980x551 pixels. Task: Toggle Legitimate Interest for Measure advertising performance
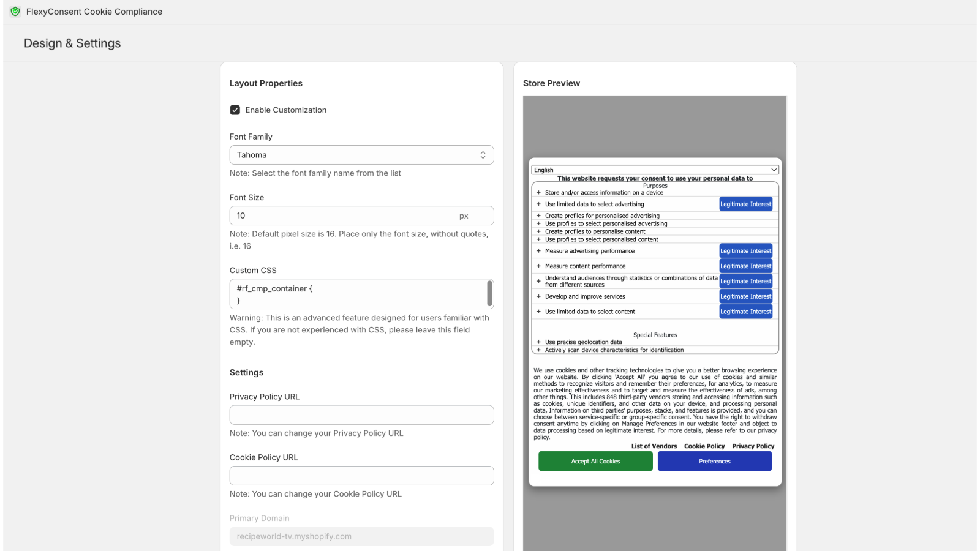(745, 250)
